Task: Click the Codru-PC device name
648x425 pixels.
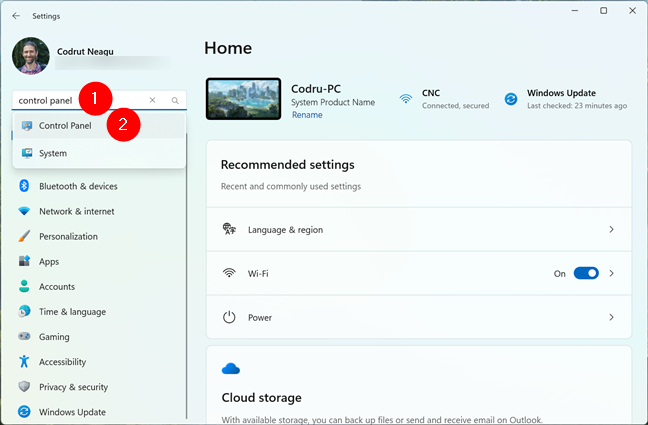Action: [x=316, y=89]
